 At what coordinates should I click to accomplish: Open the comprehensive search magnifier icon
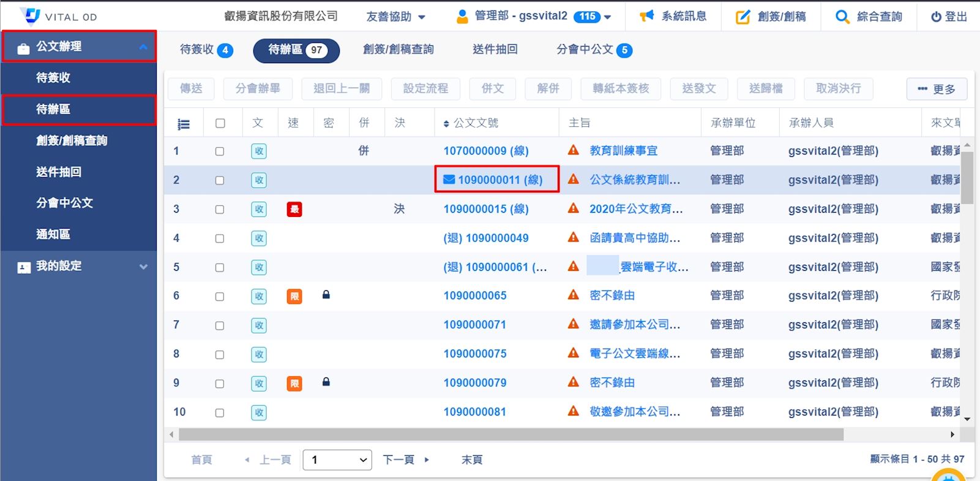pos(842,17)
